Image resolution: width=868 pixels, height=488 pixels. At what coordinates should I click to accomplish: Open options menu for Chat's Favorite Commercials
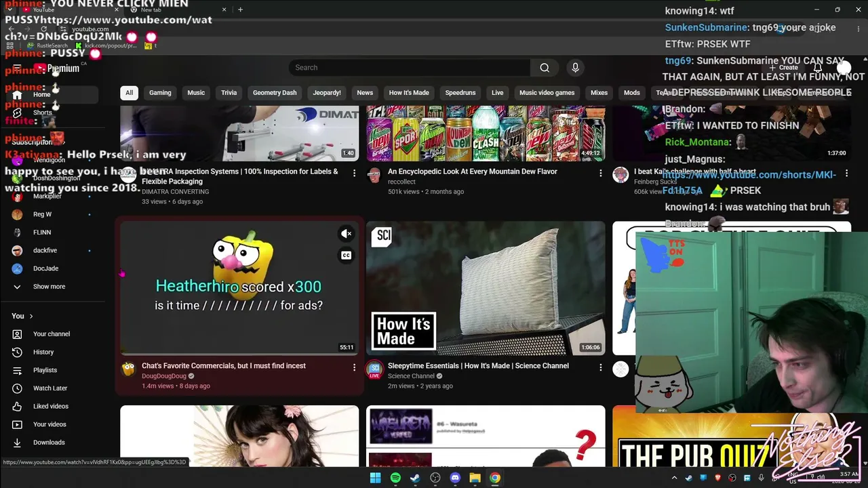[354, 367]
